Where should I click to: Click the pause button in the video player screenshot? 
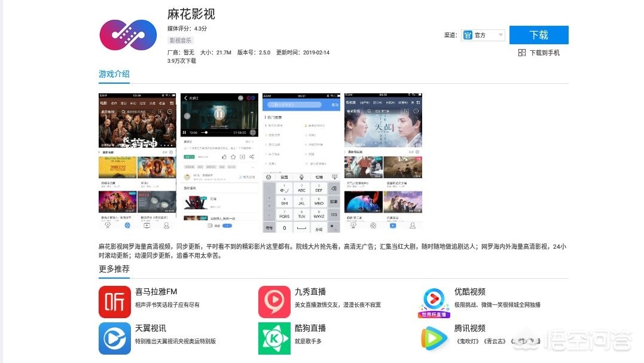[x=219, y=115]
